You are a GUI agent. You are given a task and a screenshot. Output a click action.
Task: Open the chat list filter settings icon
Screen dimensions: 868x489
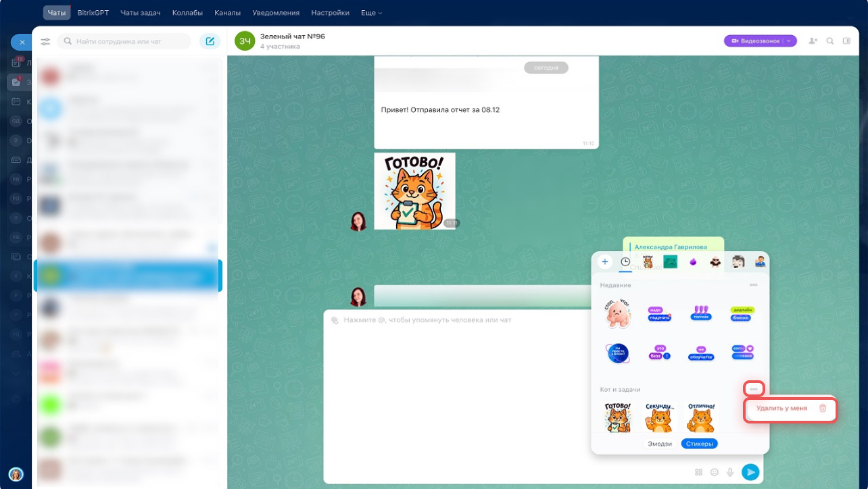coord(45,42)
